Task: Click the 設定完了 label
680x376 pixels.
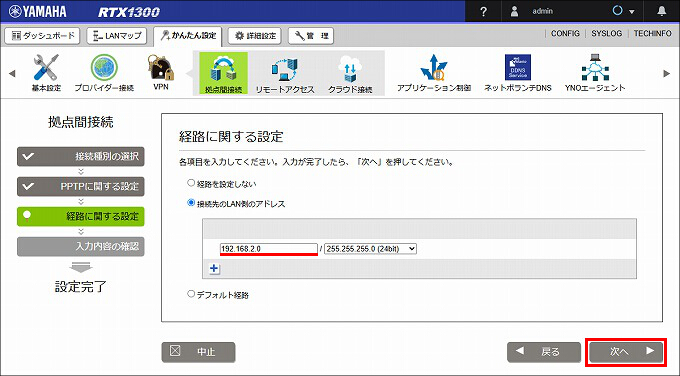Action: click(x=81, y=287)
